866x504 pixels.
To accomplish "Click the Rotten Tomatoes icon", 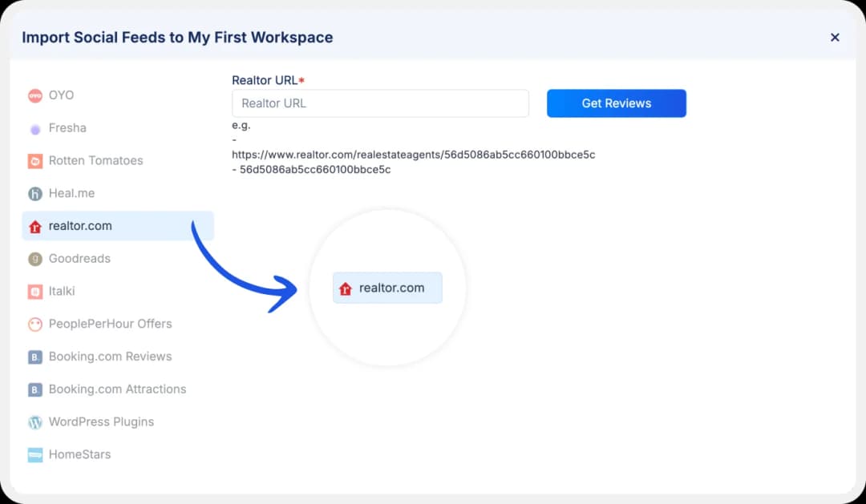I will (x=34, y=161).
